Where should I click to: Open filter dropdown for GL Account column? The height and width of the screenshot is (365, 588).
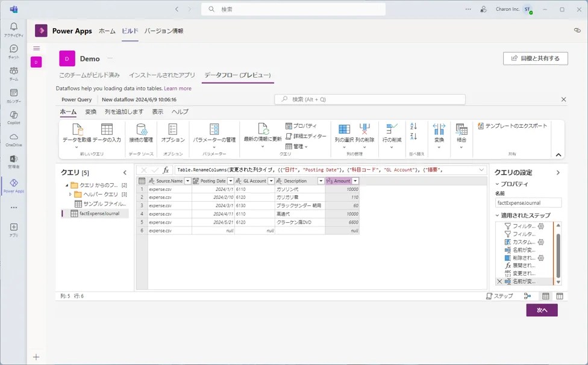pos(271,181)
